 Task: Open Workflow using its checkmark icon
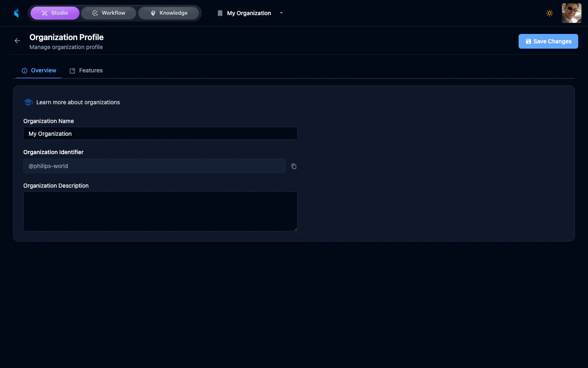pos(94,13)
